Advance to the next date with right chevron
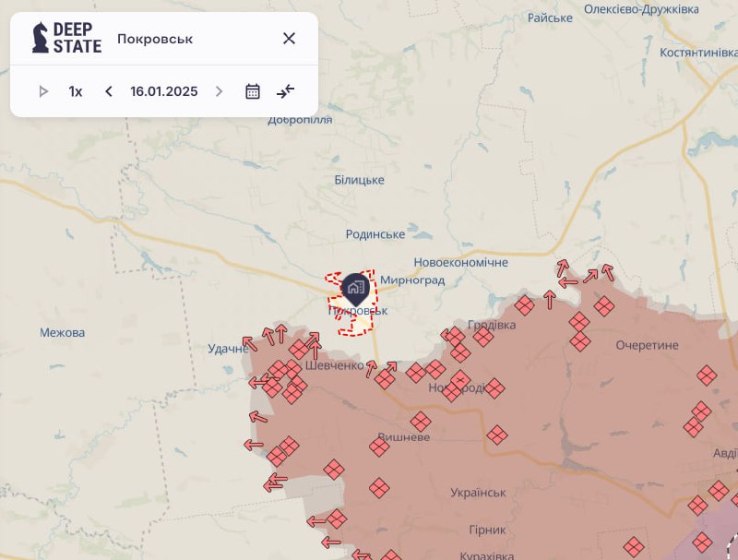The height and width of the screenshot is (560, 738). [x=219, y=91]
